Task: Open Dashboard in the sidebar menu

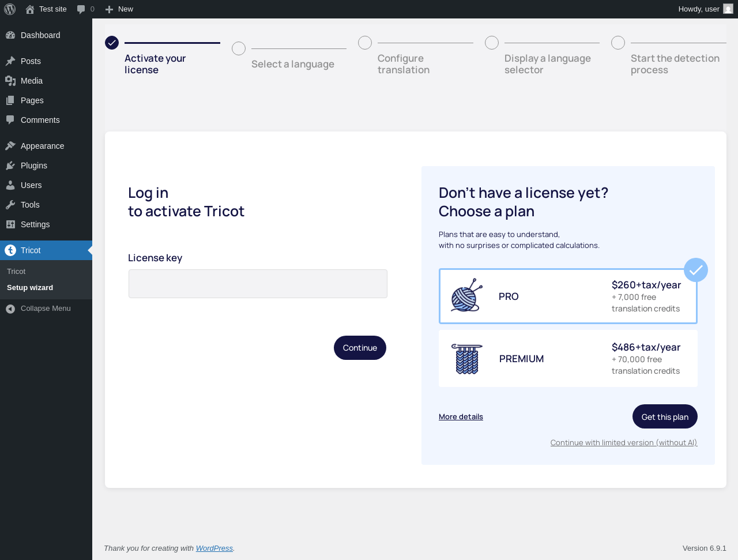Action: [x=46, y=35]
